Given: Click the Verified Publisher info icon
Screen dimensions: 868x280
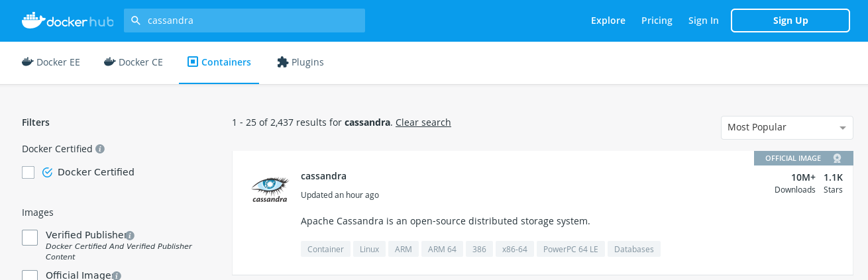Looking at the screenshot, I should tap(130, 236).
